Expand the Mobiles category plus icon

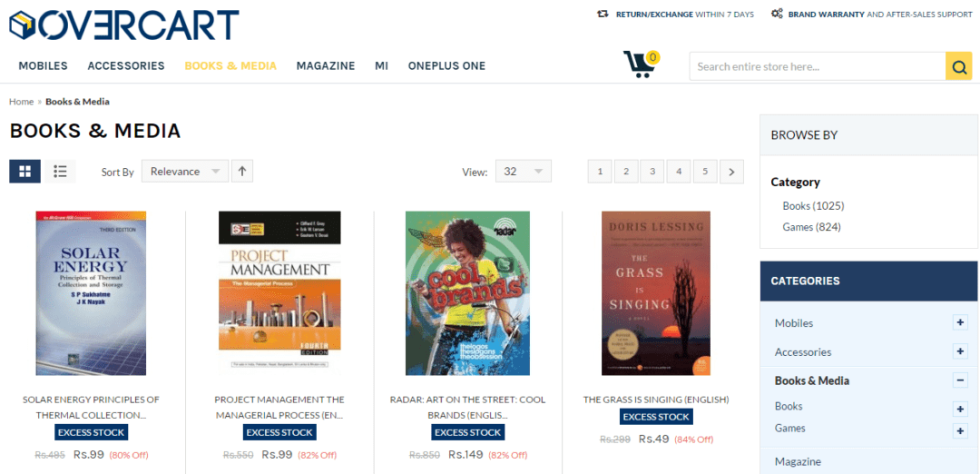(960, 322)
